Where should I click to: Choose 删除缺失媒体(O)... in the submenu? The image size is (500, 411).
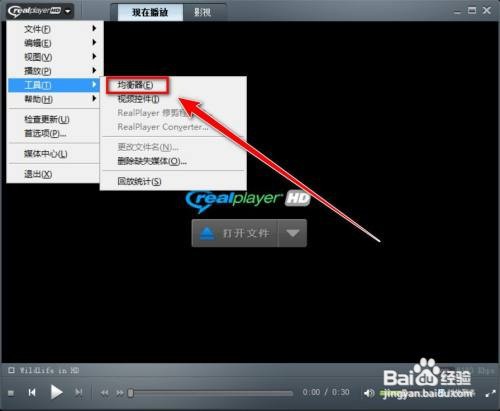pyautogui.click(x=173, y=161)
